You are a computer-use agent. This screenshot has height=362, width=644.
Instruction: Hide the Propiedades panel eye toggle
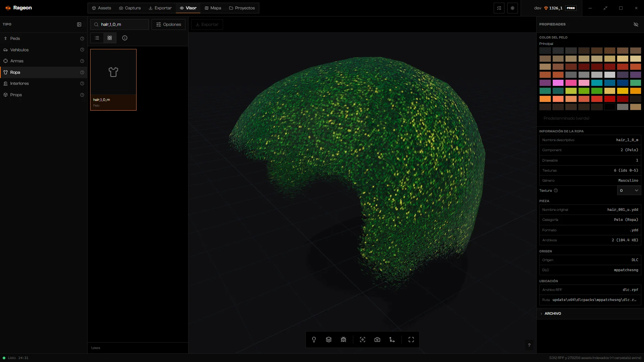[x=636, y=24]
